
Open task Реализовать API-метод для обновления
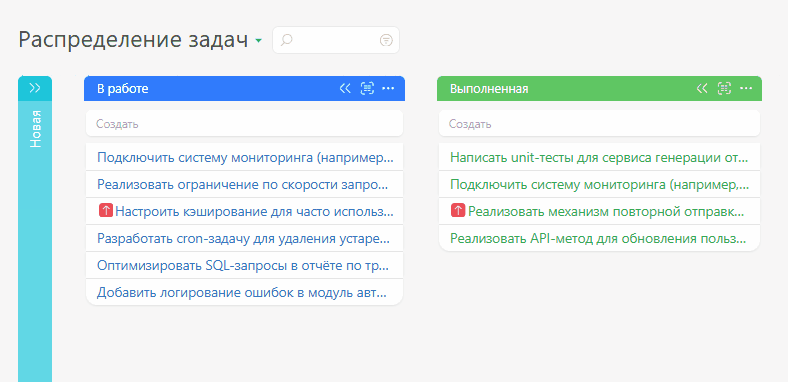(599, 238)
